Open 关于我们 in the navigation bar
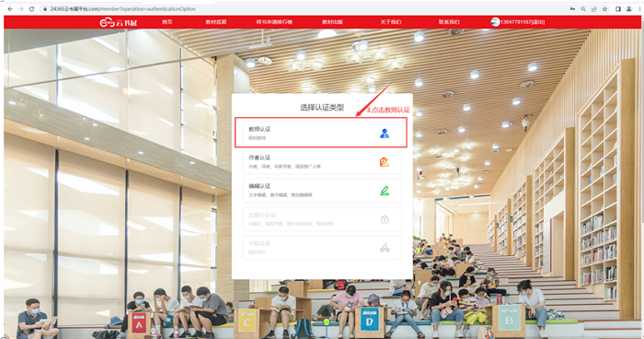This screenshot has width=644, height=339. pos(391,22)
